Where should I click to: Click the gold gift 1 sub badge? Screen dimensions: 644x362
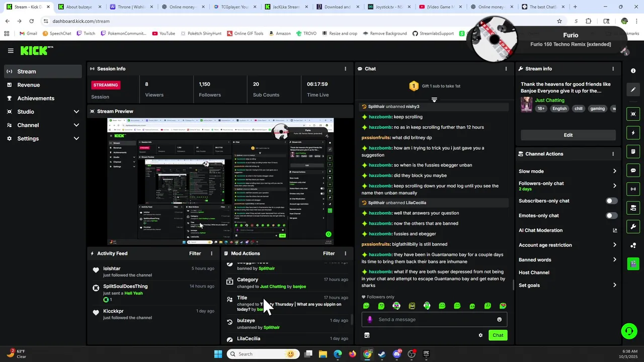tap(414, 86)
